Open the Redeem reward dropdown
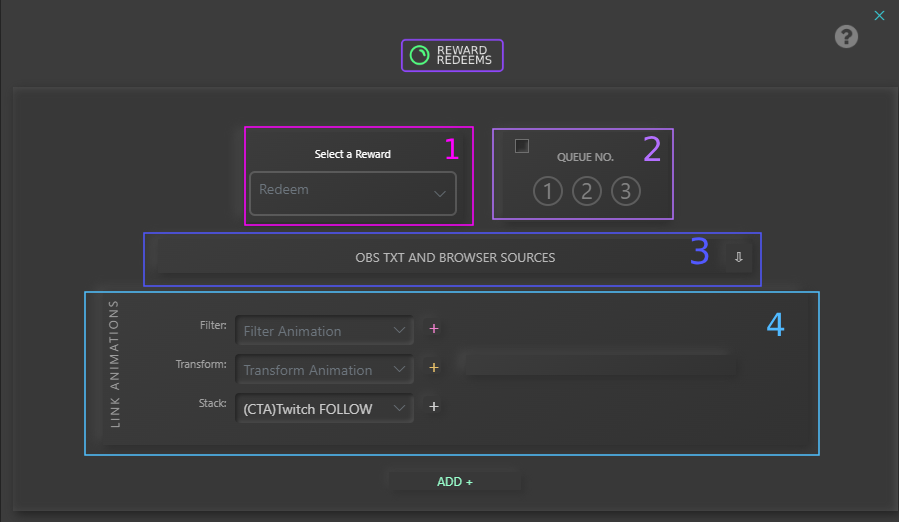Image resolution: width=899 pixels, height=522 pixels. 352,193
